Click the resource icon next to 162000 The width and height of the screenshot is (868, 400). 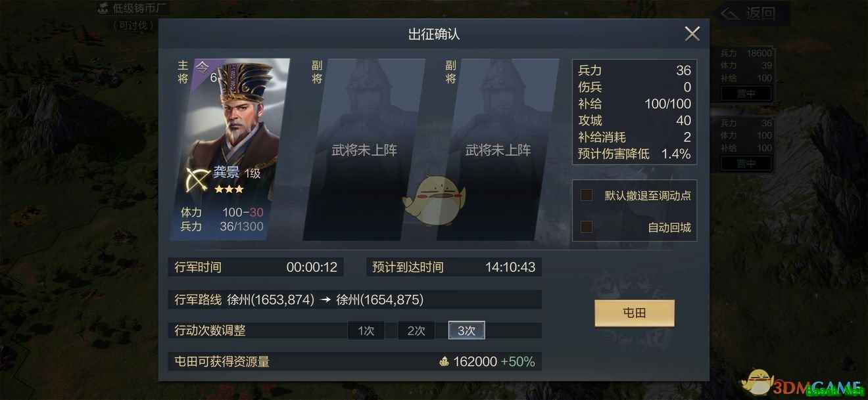444,361
